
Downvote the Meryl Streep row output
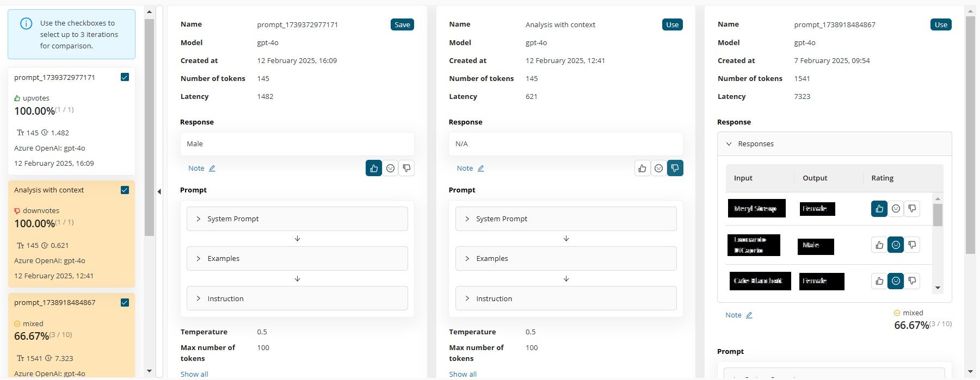click(912, 208)
